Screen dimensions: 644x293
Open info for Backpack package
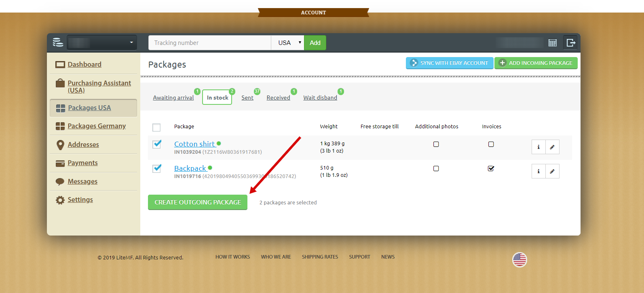pyautogui.click(x=538, y=172)
